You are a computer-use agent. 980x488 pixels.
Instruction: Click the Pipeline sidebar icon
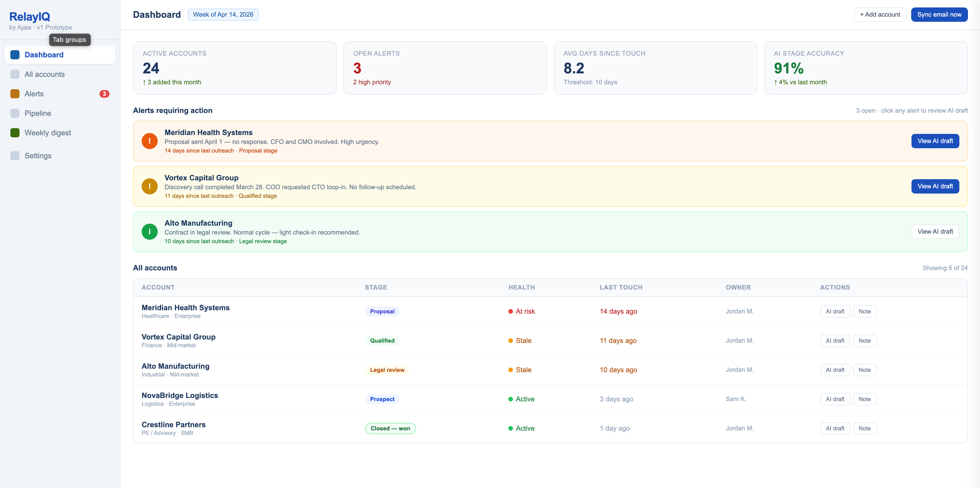point(15,113)
